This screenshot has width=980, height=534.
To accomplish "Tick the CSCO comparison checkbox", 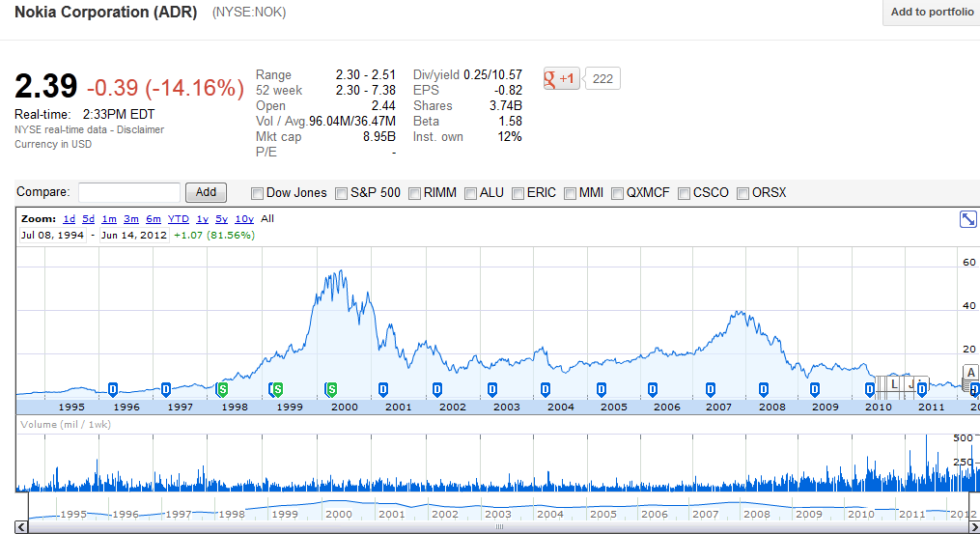I will tap(684, 194).
